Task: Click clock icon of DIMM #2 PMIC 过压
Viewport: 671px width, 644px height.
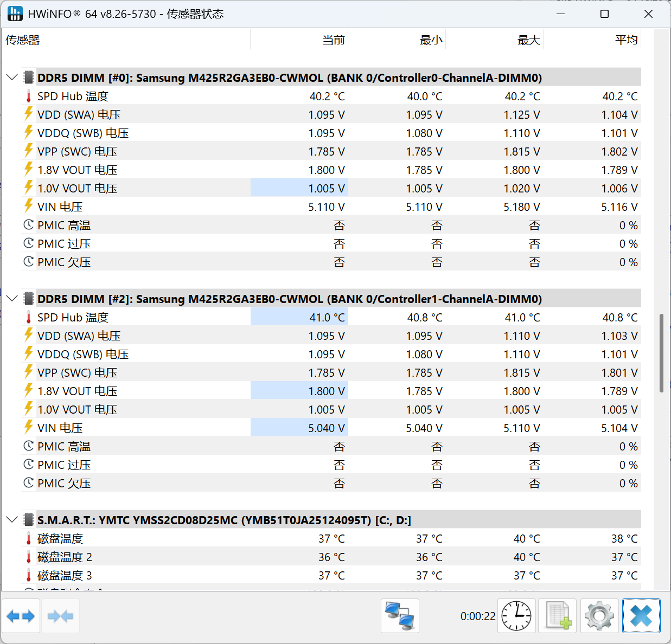Action: 29,465
